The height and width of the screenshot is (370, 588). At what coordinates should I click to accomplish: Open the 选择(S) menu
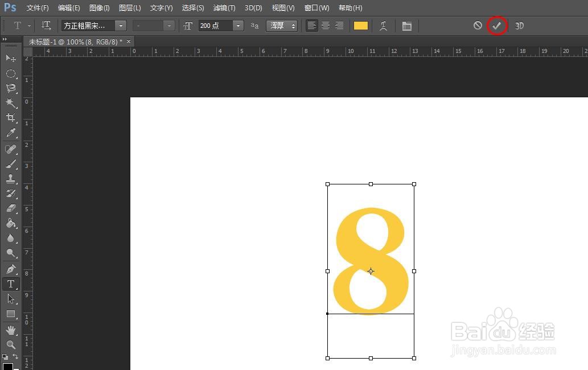pyautogui.click(x=193, y=7)
